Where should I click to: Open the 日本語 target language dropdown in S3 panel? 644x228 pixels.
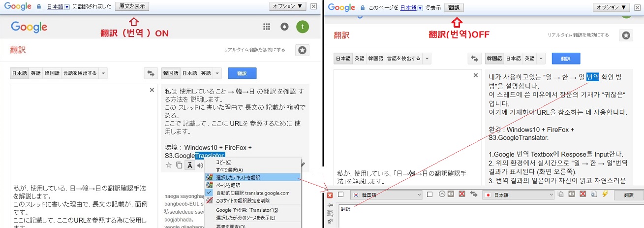coord(518,195)
